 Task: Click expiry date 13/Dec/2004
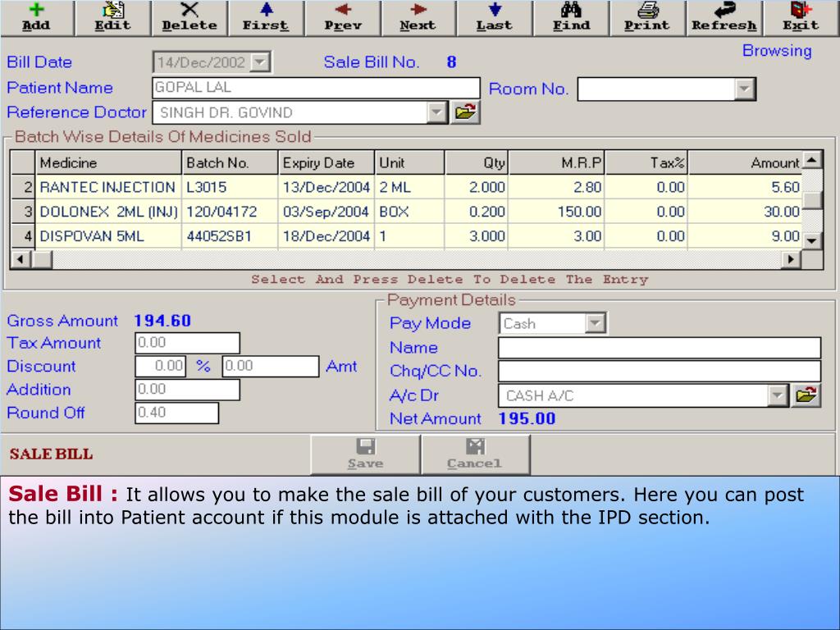pyautogui.click(x=326, y=187)
